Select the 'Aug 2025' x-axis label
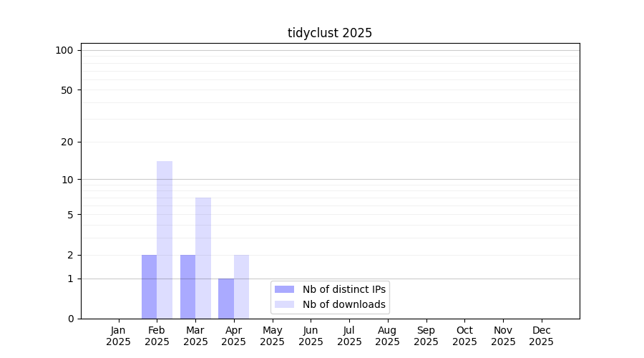 388,336
